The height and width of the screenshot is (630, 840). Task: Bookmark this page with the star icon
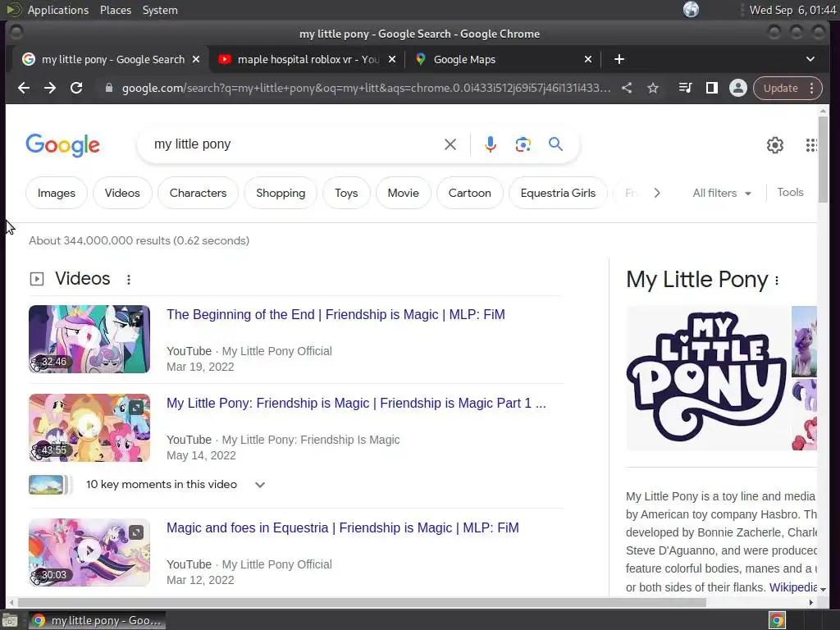click(652, 88)
